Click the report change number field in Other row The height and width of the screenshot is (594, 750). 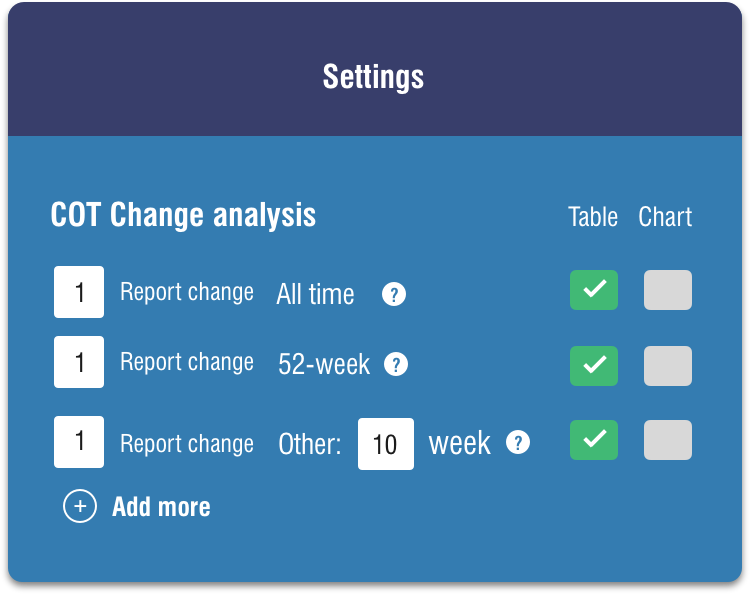79,442
